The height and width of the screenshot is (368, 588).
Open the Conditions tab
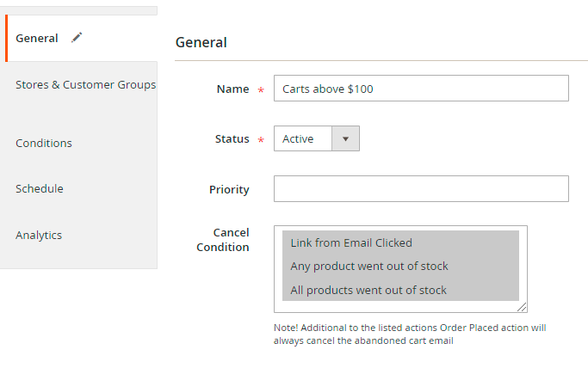tap(44, 143)
